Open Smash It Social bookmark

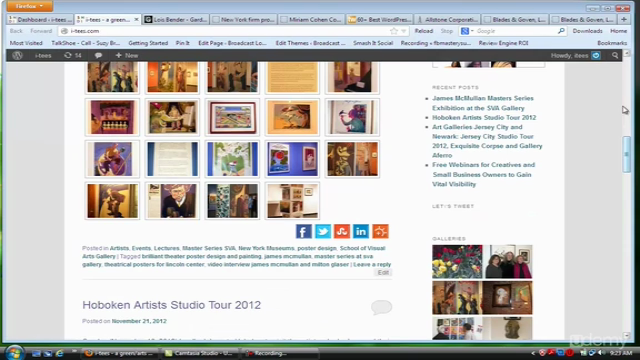pos(373,43)
